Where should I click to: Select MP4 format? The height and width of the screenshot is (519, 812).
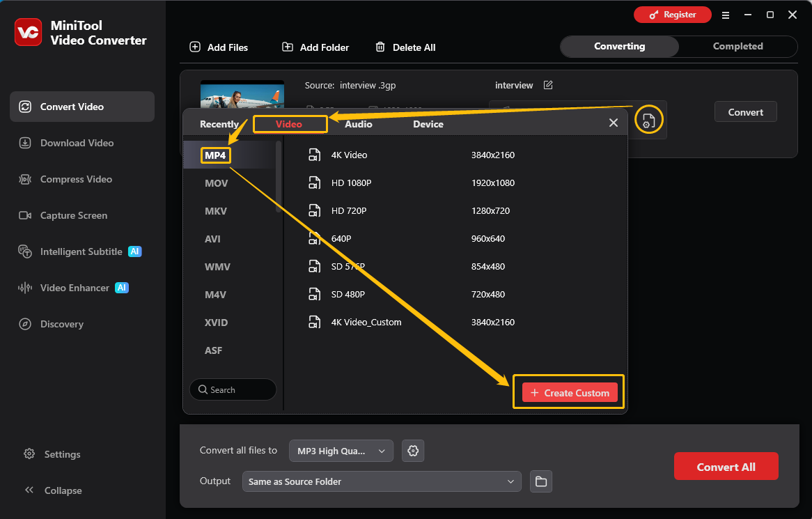click(215, 155)
